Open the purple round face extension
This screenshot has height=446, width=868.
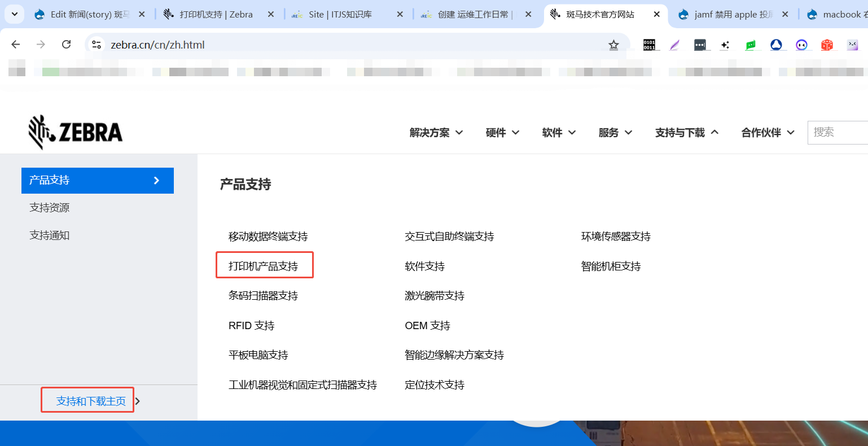pyautogui.click(x=801, y=45)
